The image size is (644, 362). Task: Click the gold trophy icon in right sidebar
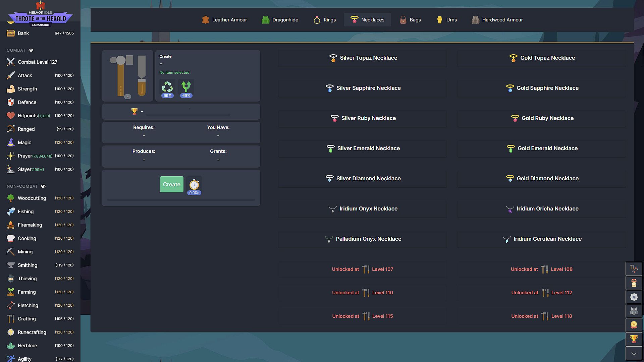pos(634,339)
